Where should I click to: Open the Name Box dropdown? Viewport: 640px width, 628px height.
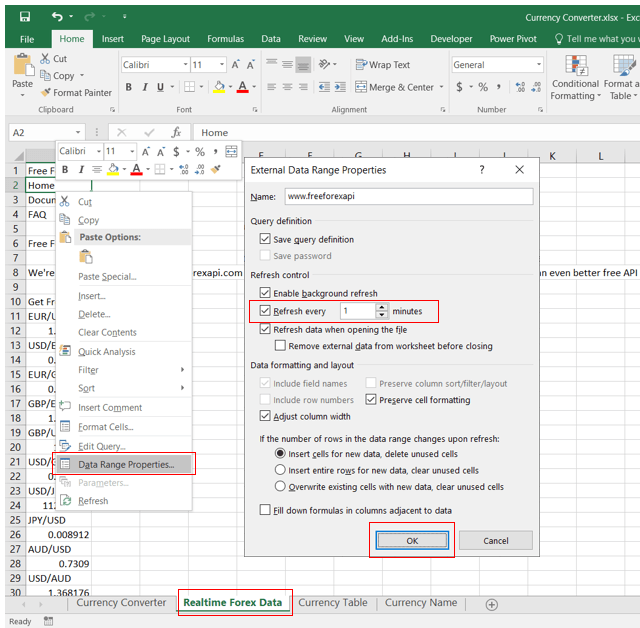[78, 132]
